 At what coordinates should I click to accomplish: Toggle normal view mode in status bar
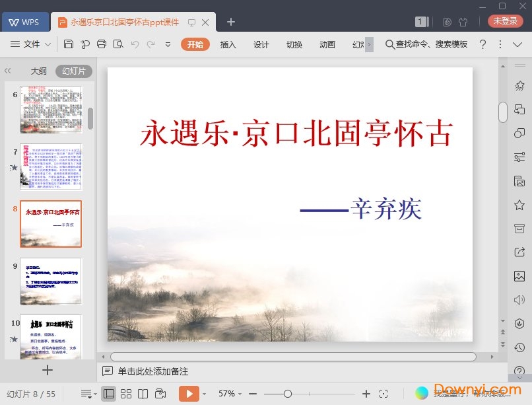pos(109,392)
